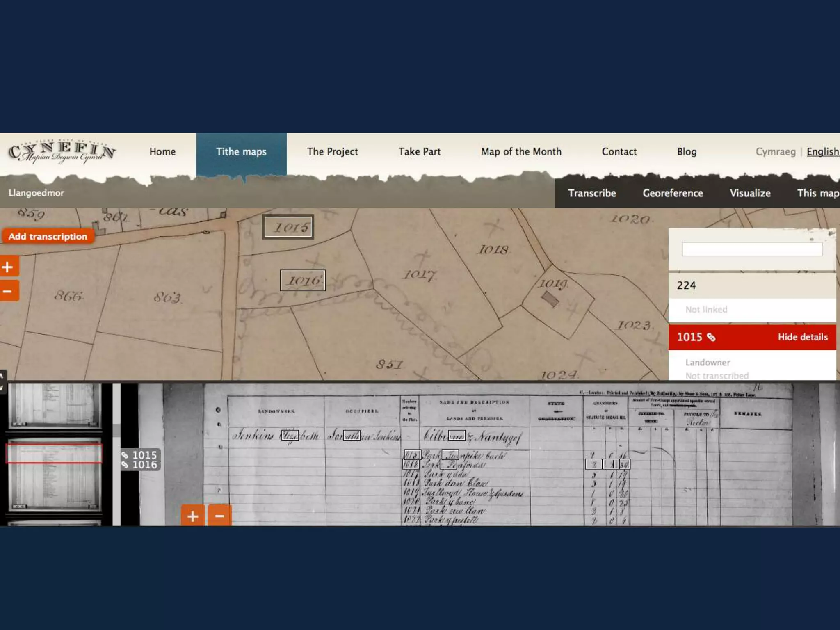
Task: Click Add transcription button
Action: 48,237
